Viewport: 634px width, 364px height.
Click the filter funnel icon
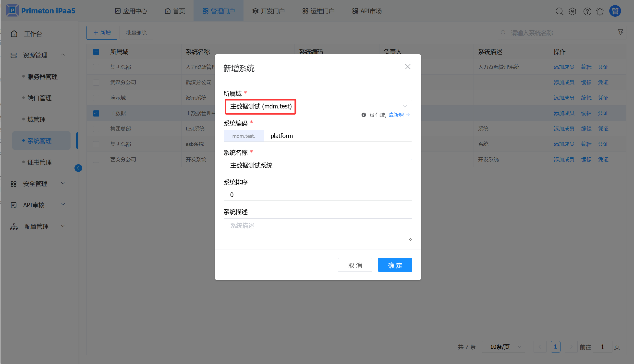click(x=621, y=32)
